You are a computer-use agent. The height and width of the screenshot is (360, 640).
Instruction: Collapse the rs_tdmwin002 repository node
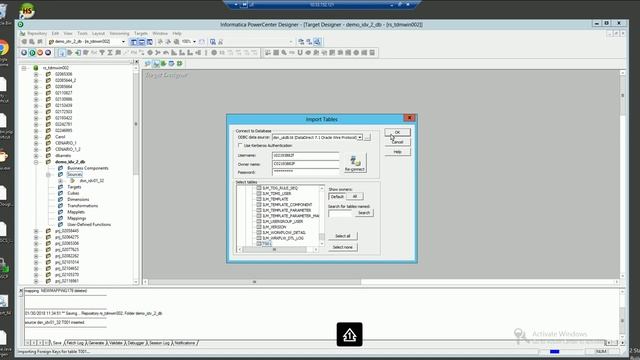24,68
